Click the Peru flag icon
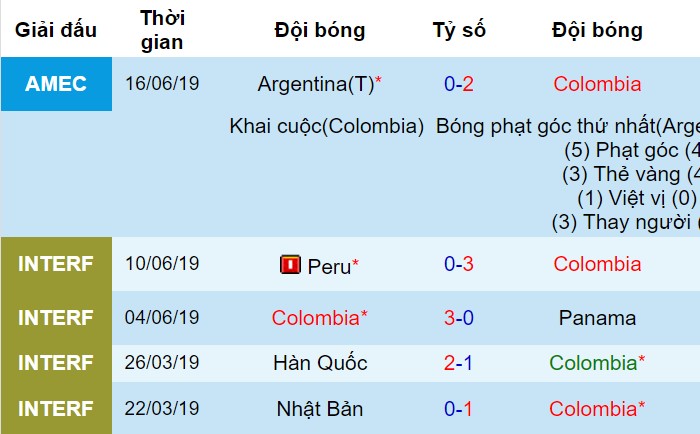Viewport: 700px width, 434px height. click(x=290, y=265)
